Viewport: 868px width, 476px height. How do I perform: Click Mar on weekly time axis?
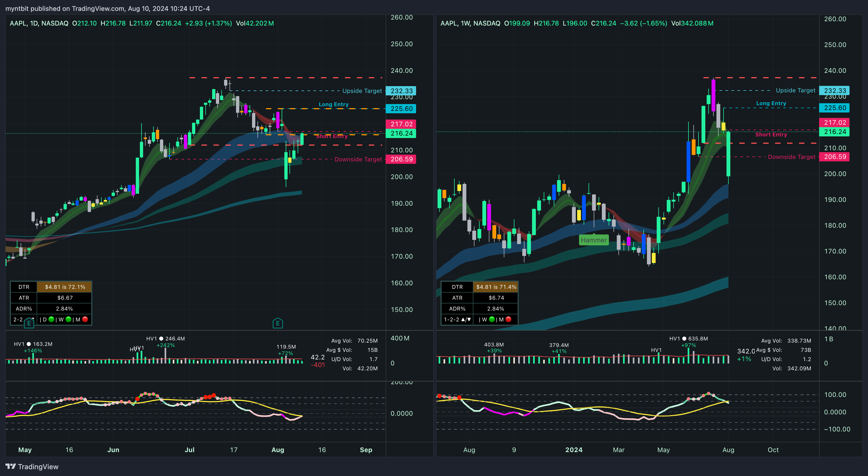pyautogui.click(x=619, y=450)
